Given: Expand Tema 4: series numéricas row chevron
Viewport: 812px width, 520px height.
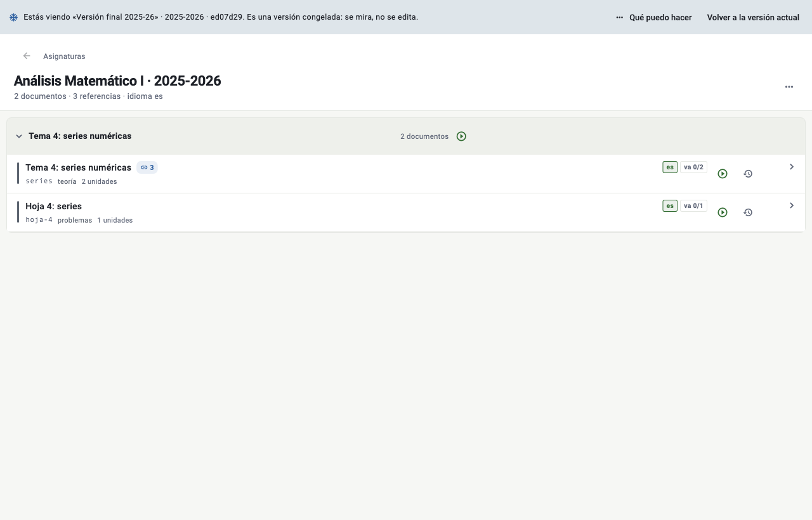Looking at the screenshot, I should click(792, 167).
